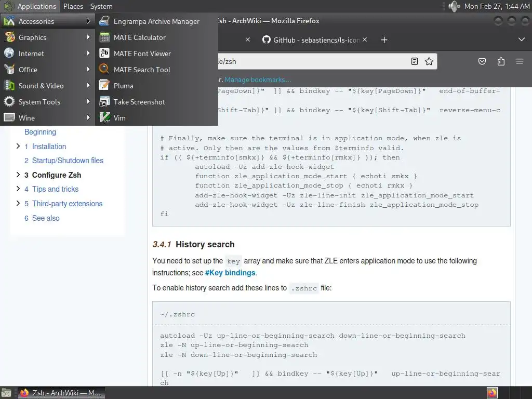Image resolution: width=532 pixels, height=399 pixels.
Task: Select the Accessories menu entry
Action: [47, 21]
